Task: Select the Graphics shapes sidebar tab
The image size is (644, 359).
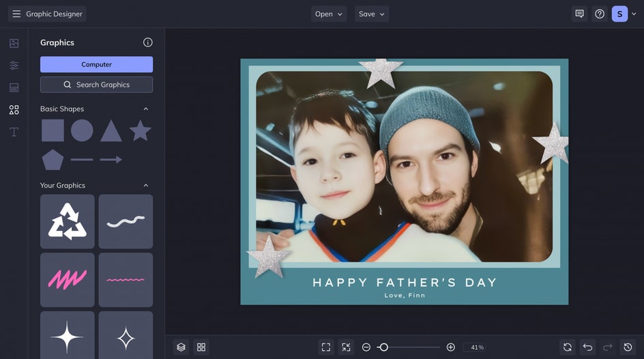Action: 14,110
